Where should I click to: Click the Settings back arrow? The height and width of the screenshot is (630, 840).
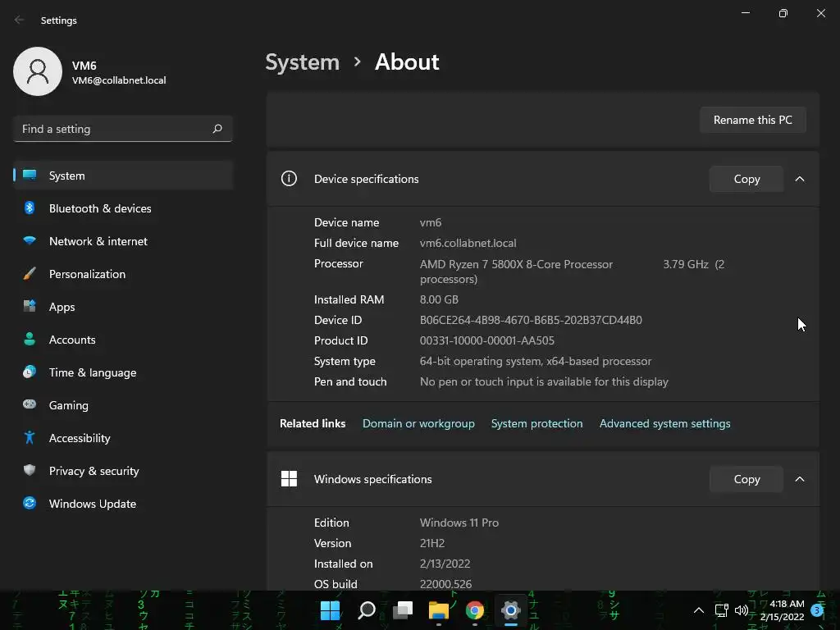click(20, 20)
